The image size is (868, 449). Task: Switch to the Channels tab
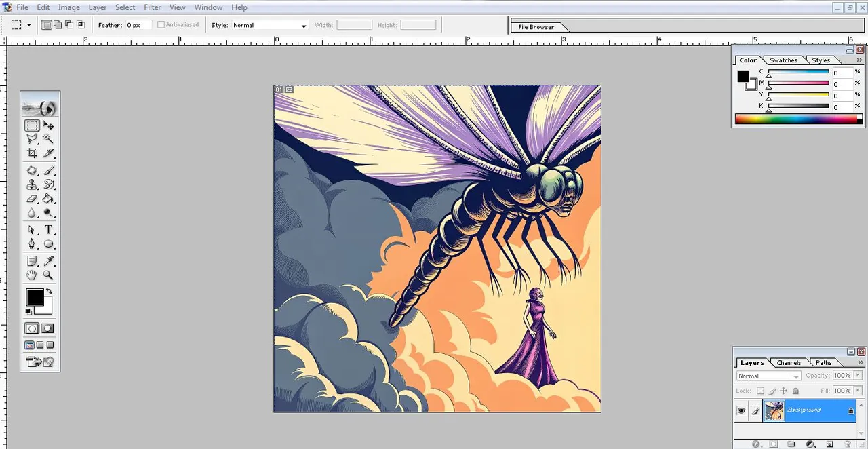789,363
